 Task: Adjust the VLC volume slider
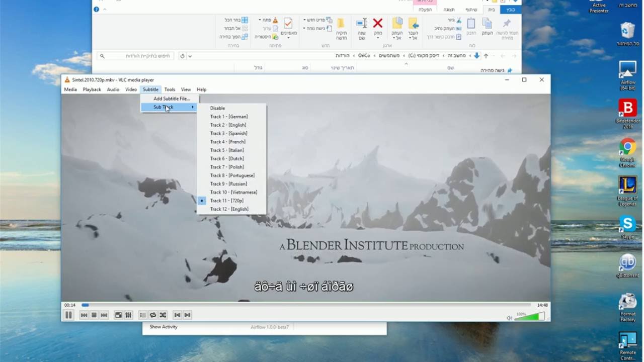[x=529, y=316]
